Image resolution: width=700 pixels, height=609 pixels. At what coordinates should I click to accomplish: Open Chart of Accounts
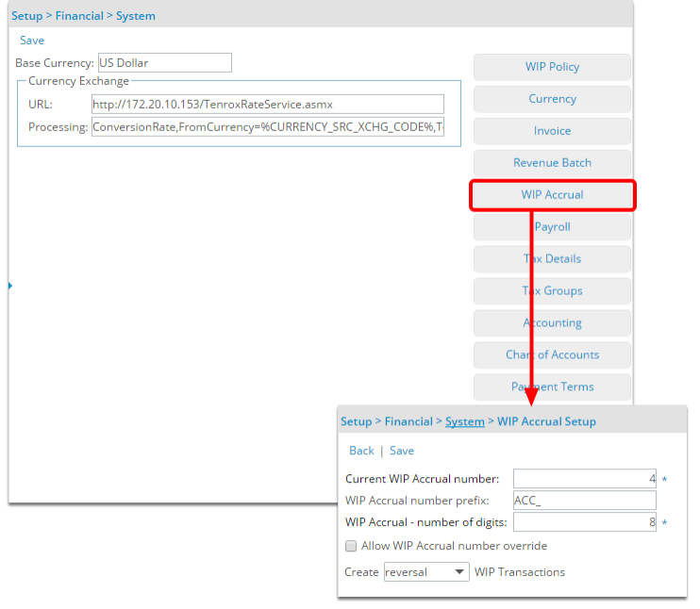(x=552, y=355)
